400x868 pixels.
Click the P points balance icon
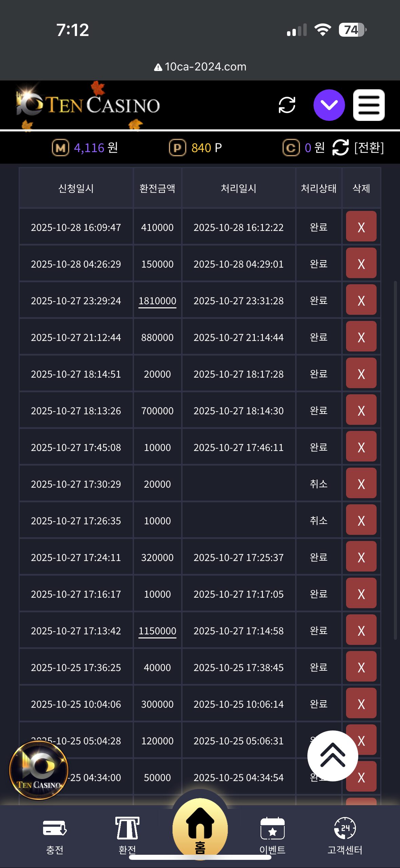tap(177, 148)
